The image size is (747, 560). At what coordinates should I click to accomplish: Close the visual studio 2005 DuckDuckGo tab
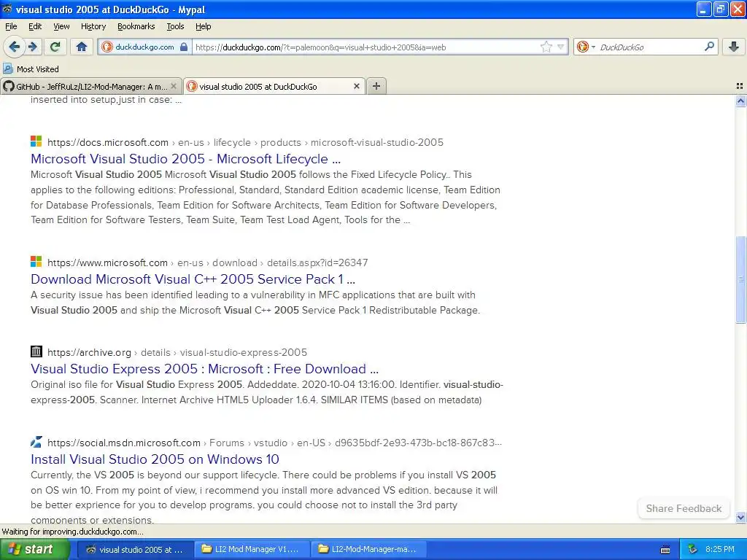coord(356,86)
